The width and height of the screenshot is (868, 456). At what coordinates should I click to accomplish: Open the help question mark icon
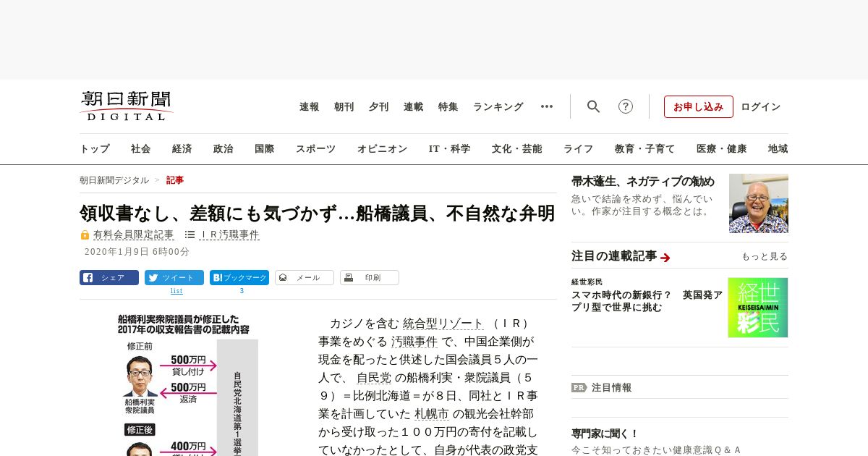(x=626, y=106)
